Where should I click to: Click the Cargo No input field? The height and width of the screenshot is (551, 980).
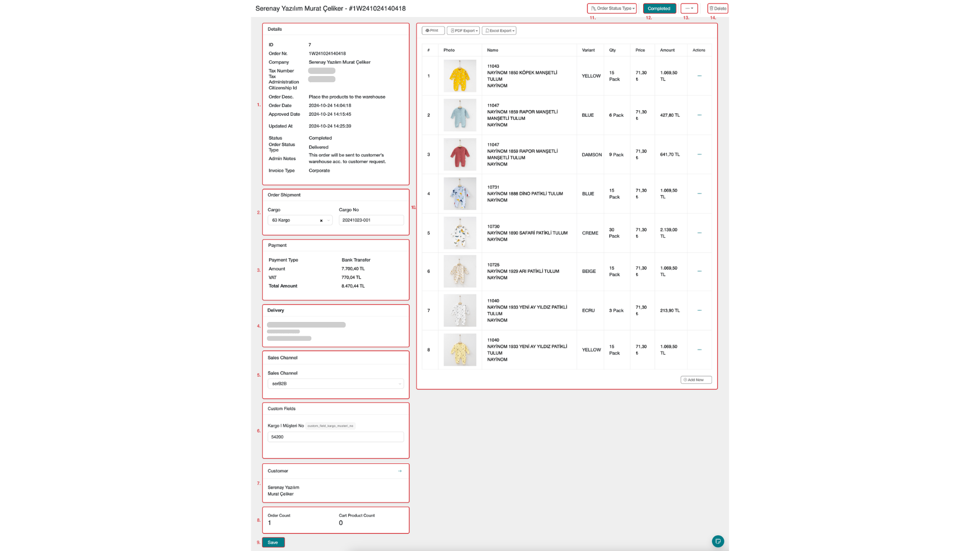click(x=371, y=220)
